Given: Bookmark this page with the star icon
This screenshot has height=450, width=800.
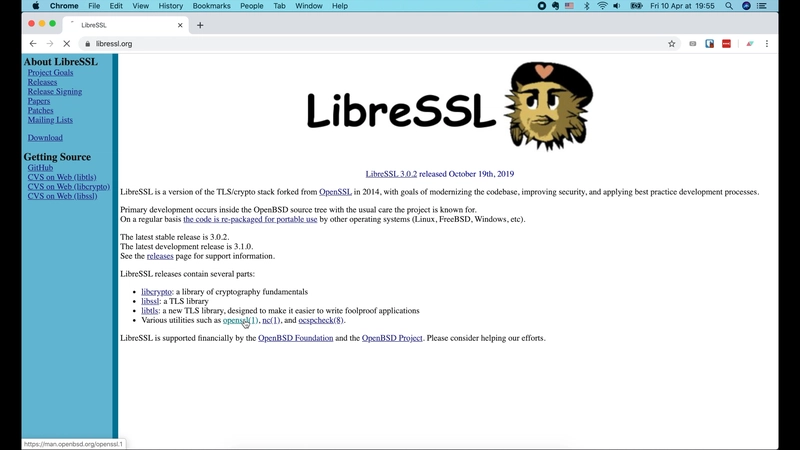Looking at the screenshot, I should tap(672, 44).
